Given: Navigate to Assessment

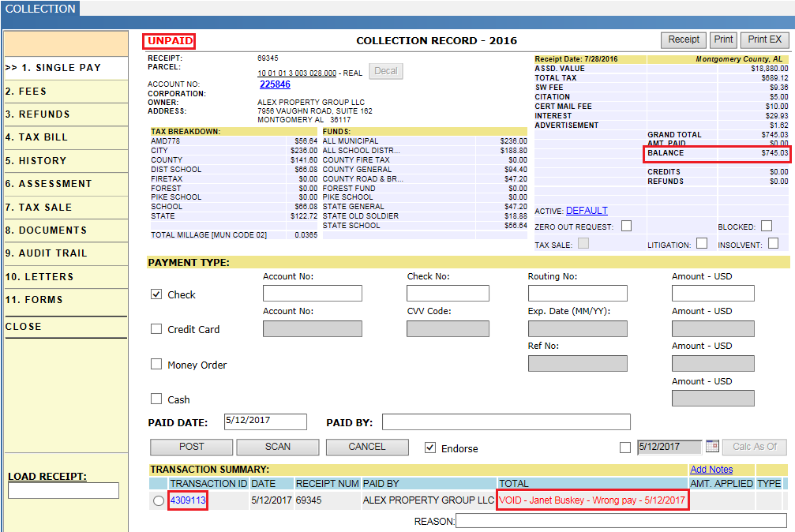Looking at the screenshot, I should (x=66, y=184).
